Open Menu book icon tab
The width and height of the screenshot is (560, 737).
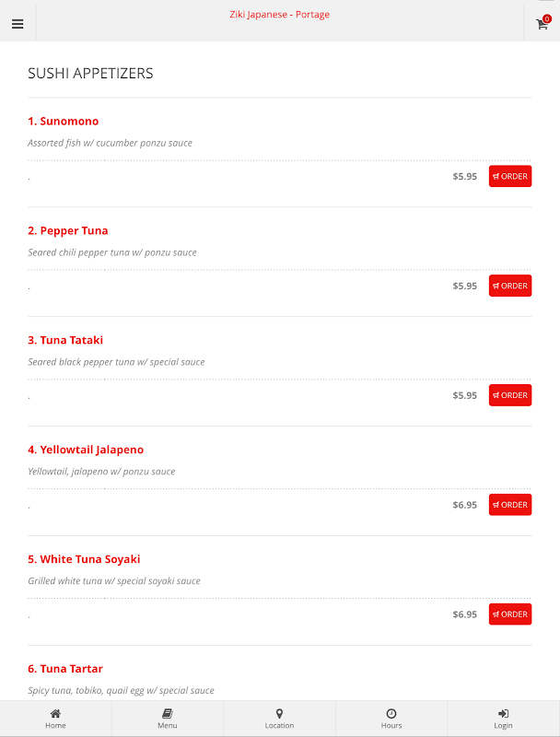tap(167, 719)
